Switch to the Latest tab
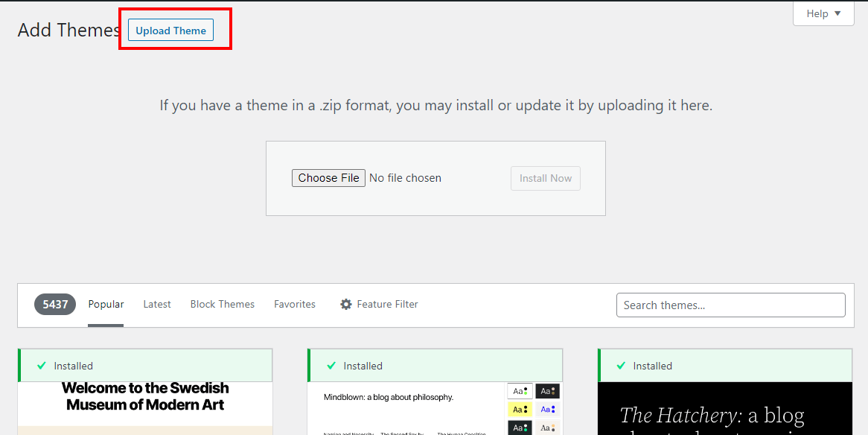Screen dimensions: 868x435 (x=157, y=304)
